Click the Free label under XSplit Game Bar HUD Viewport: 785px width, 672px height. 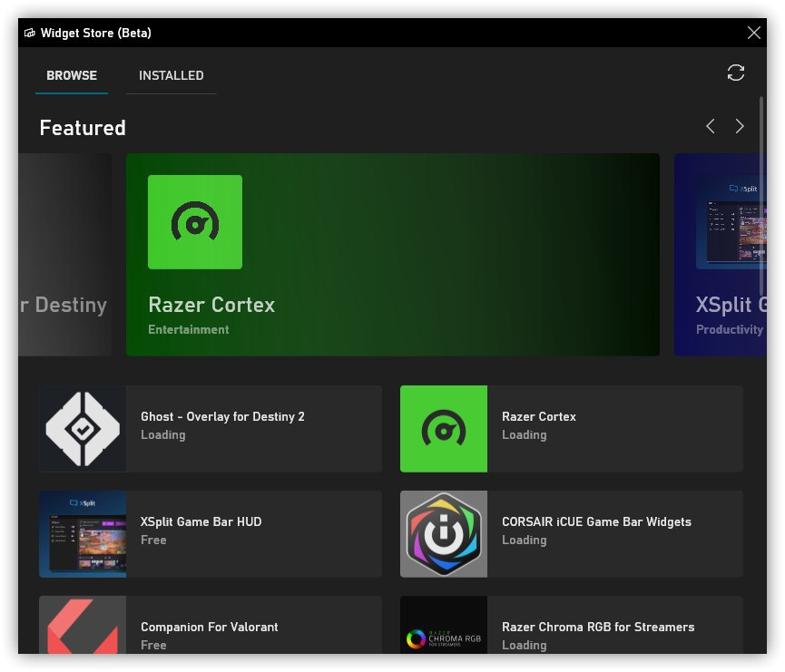point(153,540)
